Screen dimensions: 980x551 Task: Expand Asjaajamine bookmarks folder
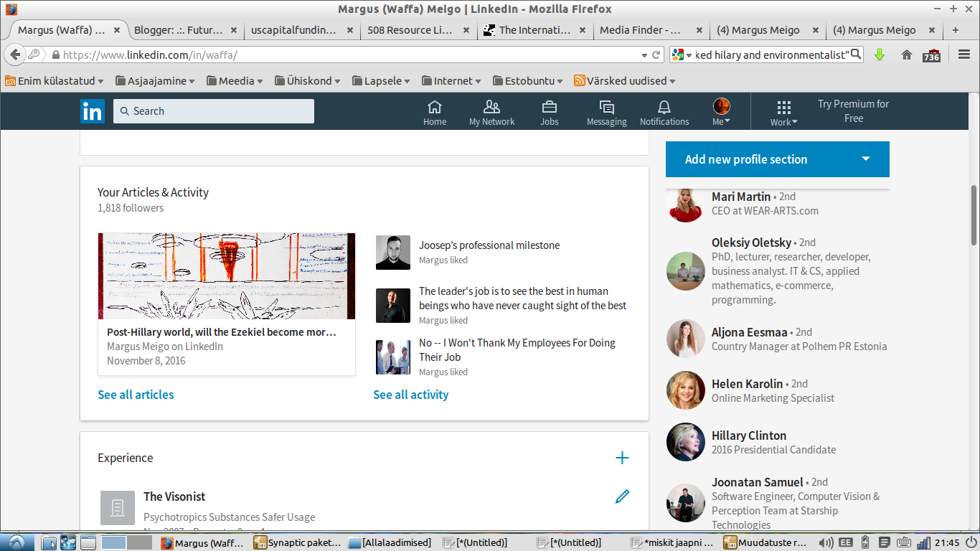(x=155, y=81)
